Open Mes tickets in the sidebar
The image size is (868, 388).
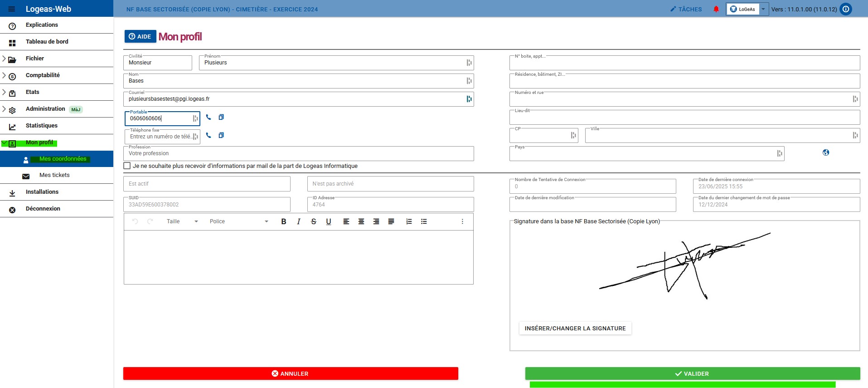point(54,175)
